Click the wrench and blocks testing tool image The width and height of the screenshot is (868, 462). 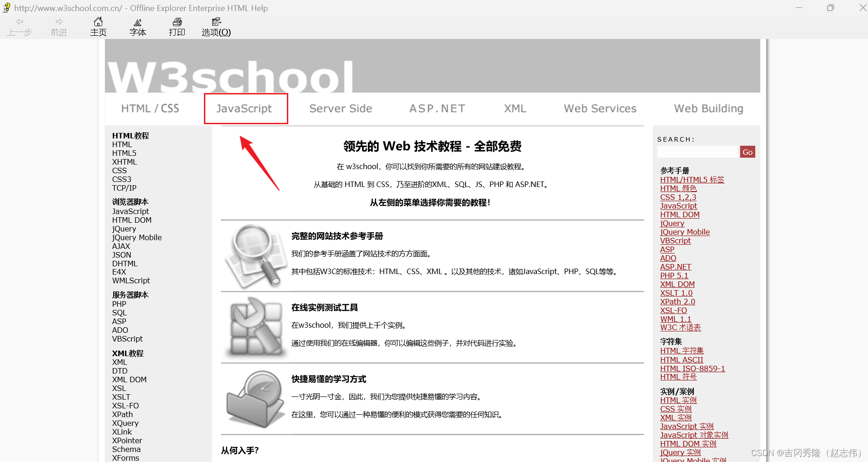tap(255, 327)
